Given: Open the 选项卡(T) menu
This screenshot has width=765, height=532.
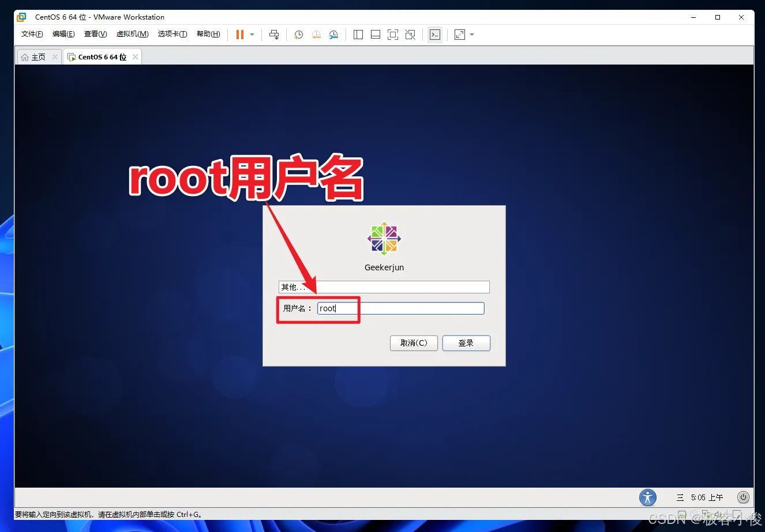Looking at the screenshot, I should point(172,35).
